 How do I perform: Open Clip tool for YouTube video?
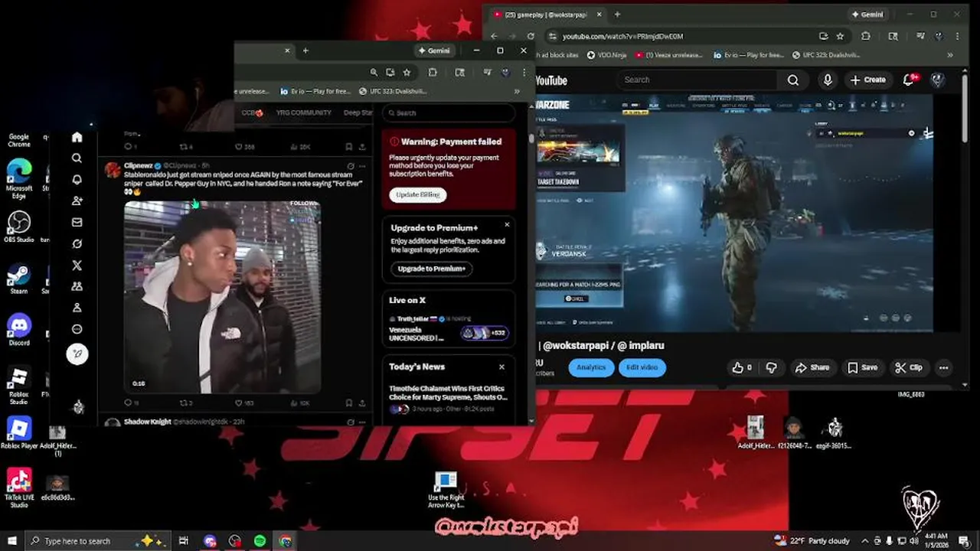coord(909,367)
